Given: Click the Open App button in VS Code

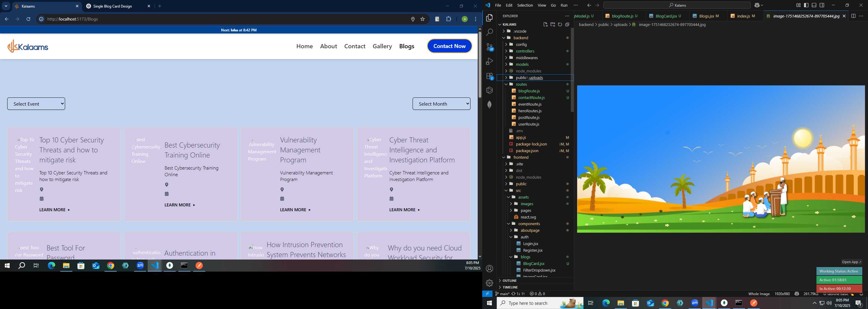Looking at the screenshot, I should [851, 262].
